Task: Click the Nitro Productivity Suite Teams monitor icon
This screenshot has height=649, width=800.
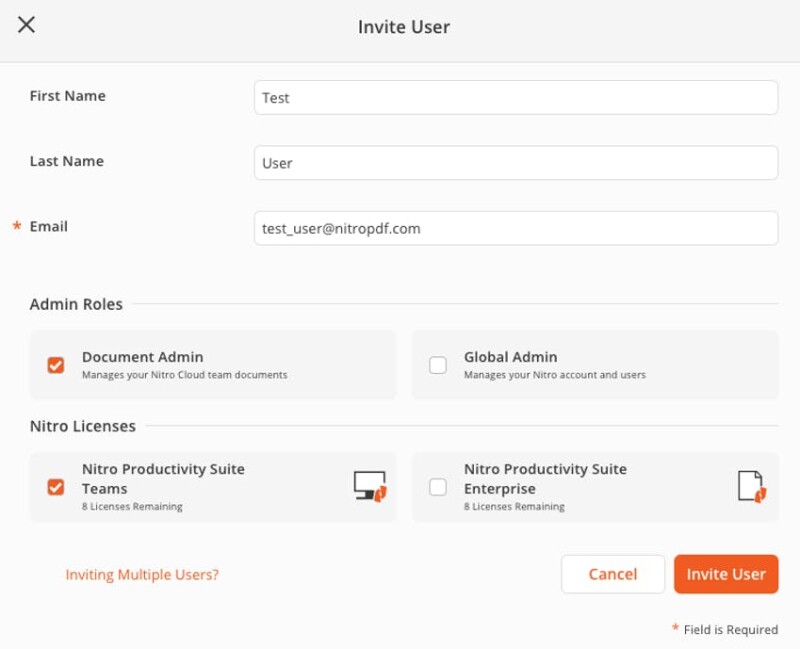Action: point(370,487)
